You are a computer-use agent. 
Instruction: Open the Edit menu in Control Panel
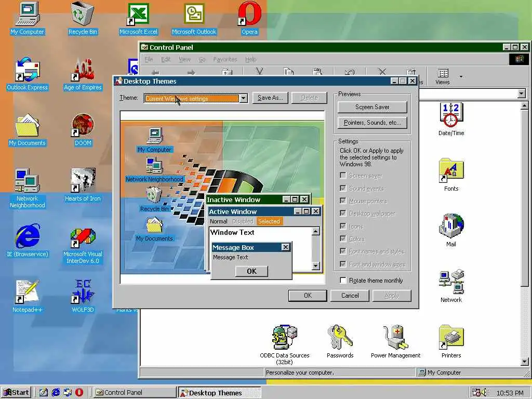coord(166,59)
